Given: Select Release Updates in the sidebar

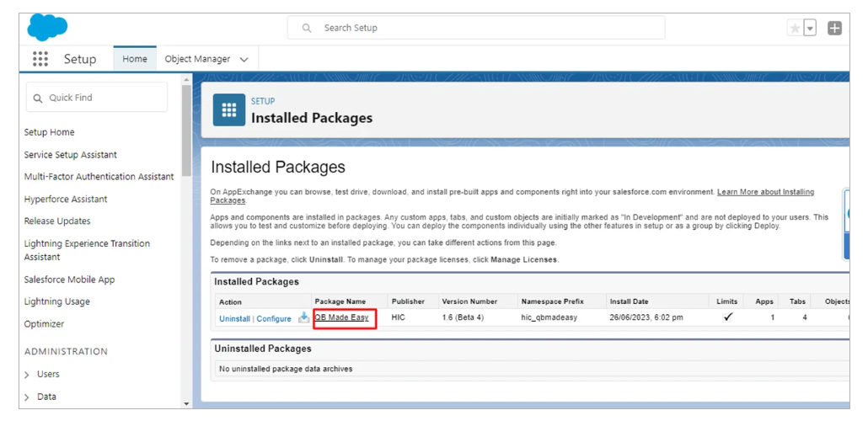Looking at the screenshot, I should [x=57, y=221].
